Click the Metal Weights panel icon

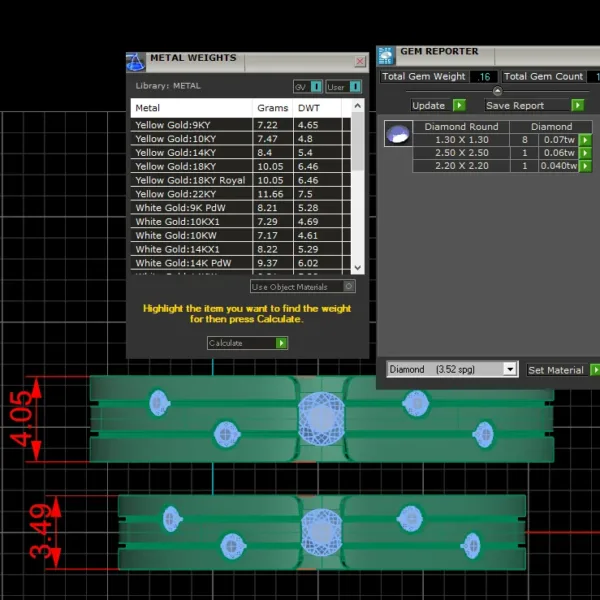pos(136,62)
